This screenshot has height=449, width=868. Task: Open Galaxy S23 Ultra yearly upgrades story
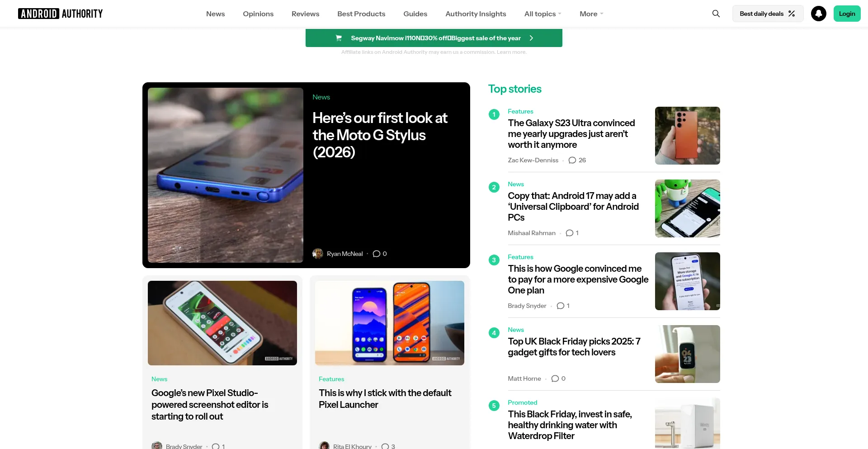571,134
